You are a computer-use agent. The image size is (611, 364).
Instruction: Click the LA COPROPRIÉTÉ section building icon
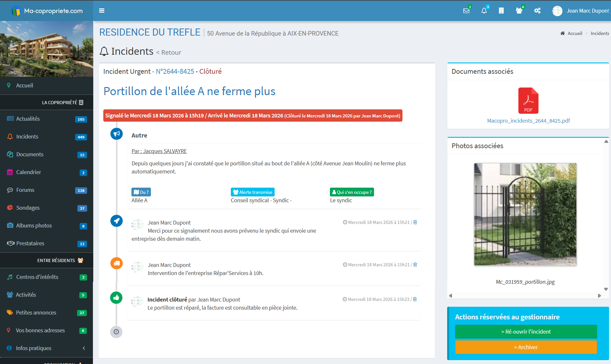[x=81, y=103]
